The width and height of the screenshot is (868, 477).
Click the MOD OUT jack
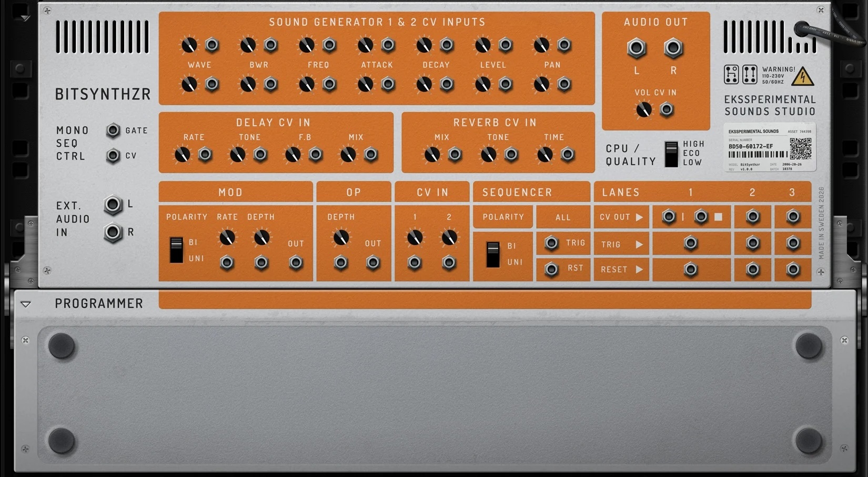[296, 262]
